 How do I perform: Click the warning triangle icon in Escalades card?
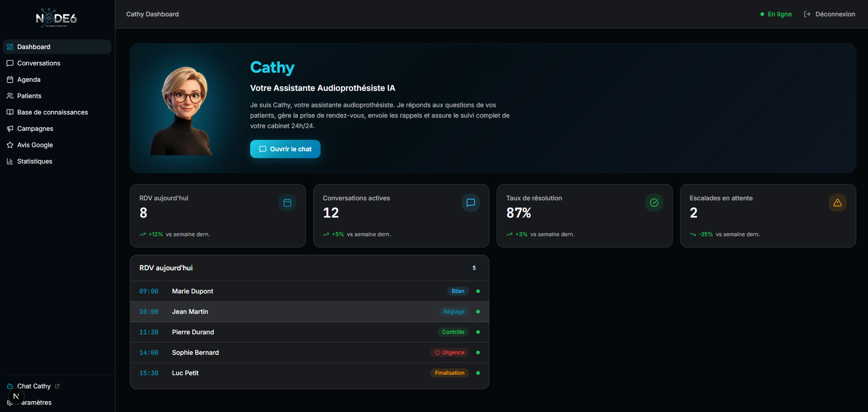(838, 203)
